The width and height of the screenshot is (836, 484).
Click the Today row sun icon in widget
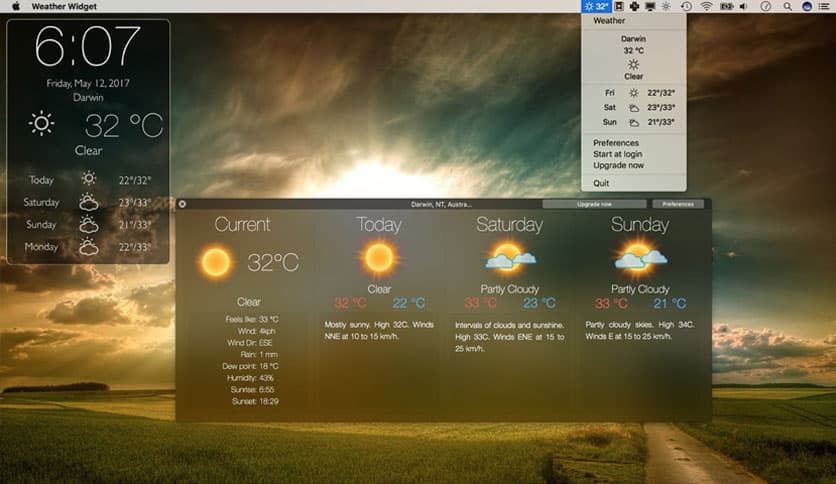click(x=89, y=179)
